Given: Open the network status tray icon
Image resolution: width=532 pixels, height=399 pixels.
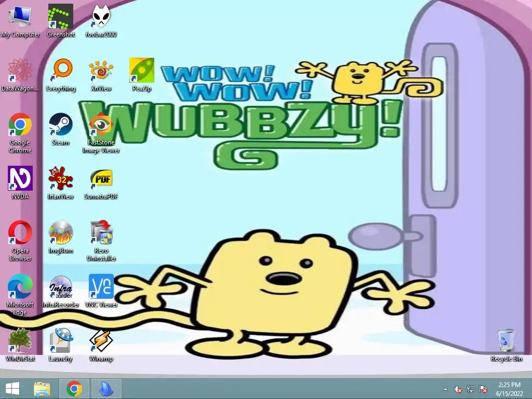Looking at the screenshot, I should tap(471, 389).
